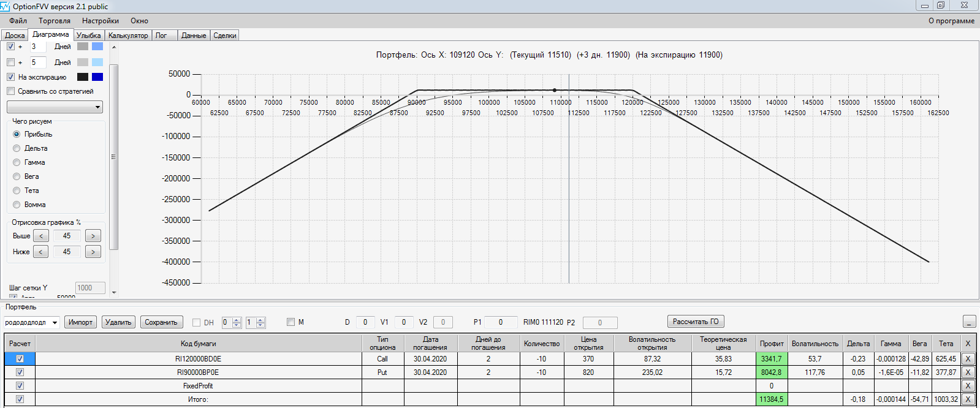Switch to the "Улыбка" tab

89,36
